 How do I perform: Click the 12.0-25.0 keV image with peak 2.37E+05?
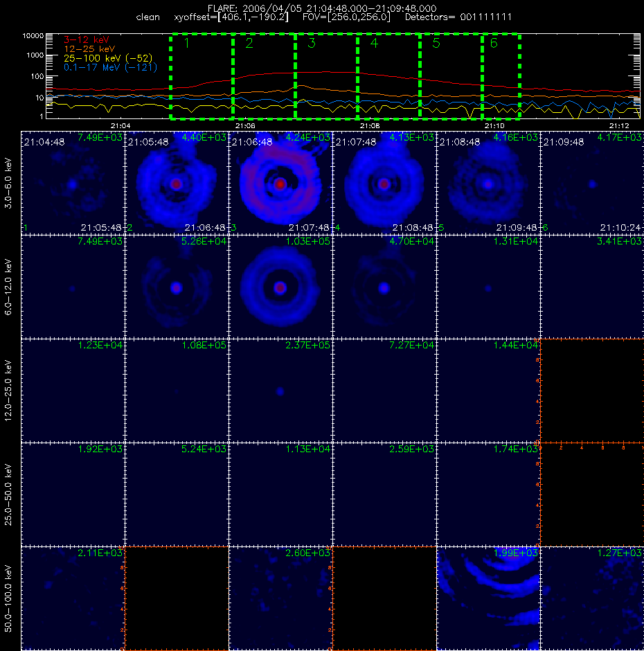coord(280,391)
